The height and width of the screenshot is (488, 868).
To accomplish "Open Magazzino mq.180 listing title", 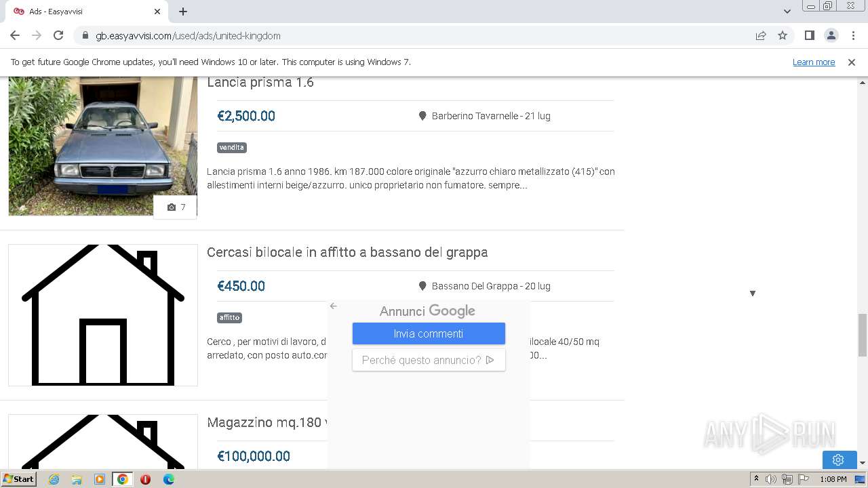I will coord(267,422).
